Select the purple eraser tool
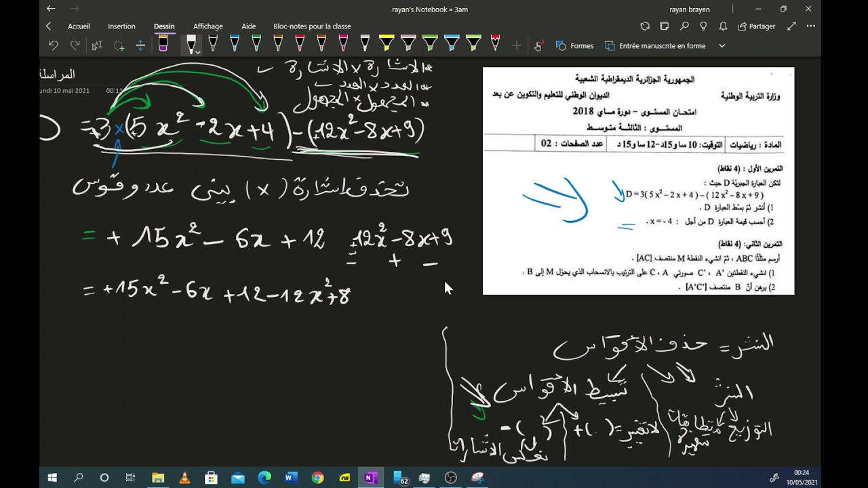 click(163, 45)
